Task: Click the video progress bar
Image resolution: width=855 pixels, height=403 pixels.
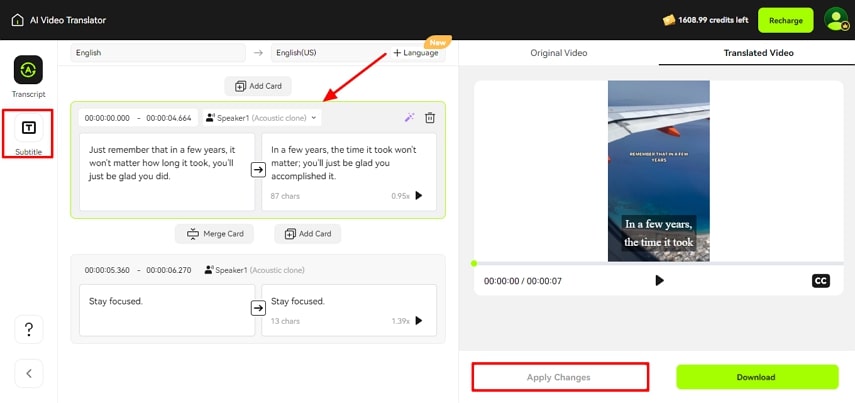Action: click(x=655, y=263)
